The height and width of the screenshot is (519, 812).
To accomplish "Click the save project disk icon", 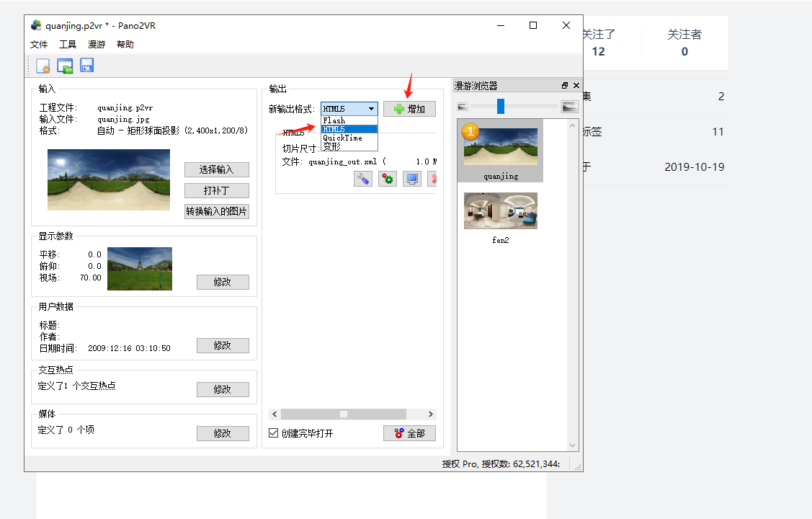I will pos(86,66).
